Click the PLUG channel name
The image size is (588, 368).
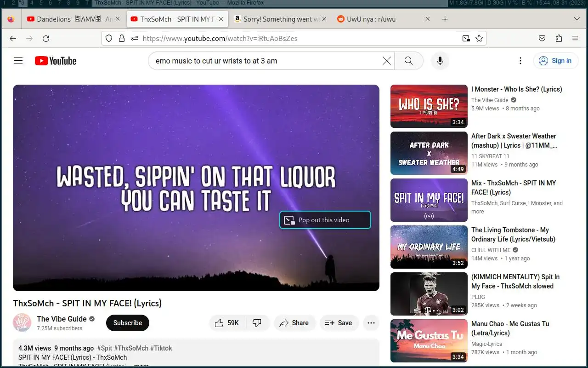point(478,297)
